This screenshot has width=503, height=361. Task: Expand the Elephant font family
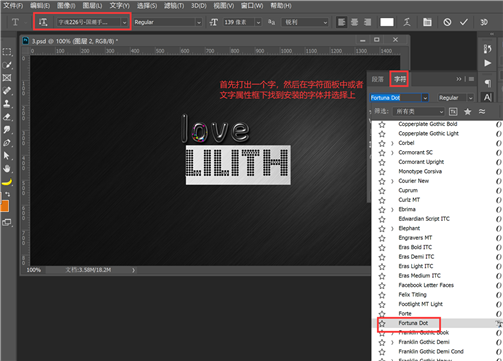(x=392, y=229)
